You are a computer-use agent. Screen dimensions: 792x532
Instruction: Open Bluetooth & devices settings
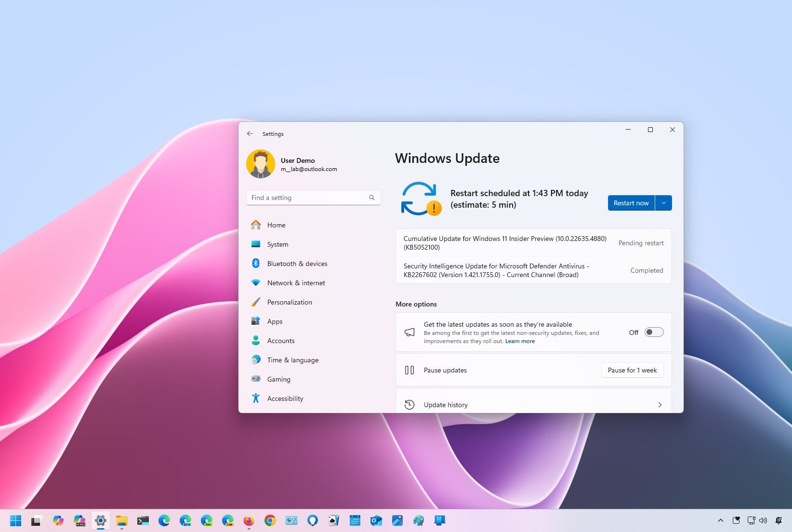[x=297, y=264]
